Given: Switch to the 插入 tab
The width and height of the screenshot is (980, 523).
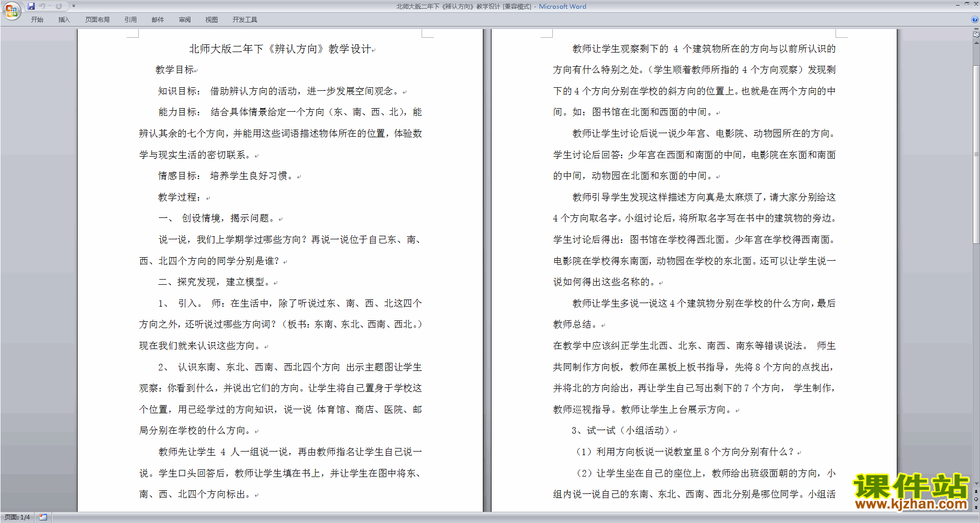Looking at the screenshot, I should pyautogui.click(x=64, y=20).
